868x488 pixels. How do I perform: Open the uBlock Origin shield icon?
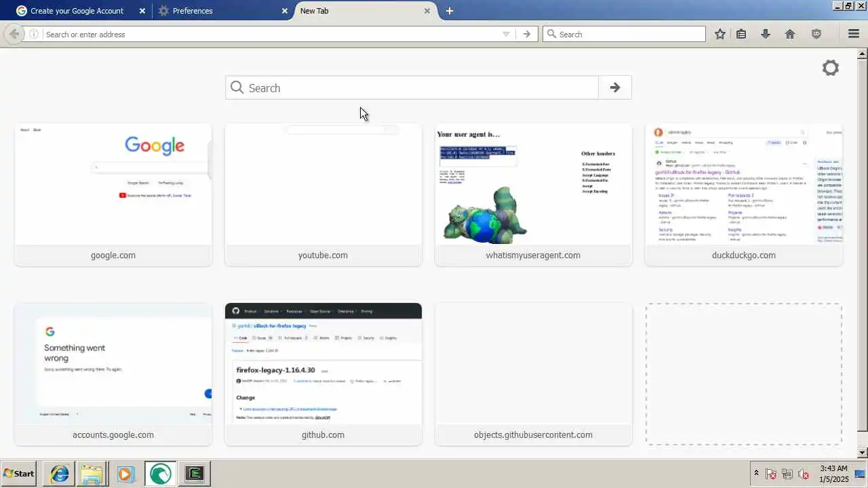816,34
